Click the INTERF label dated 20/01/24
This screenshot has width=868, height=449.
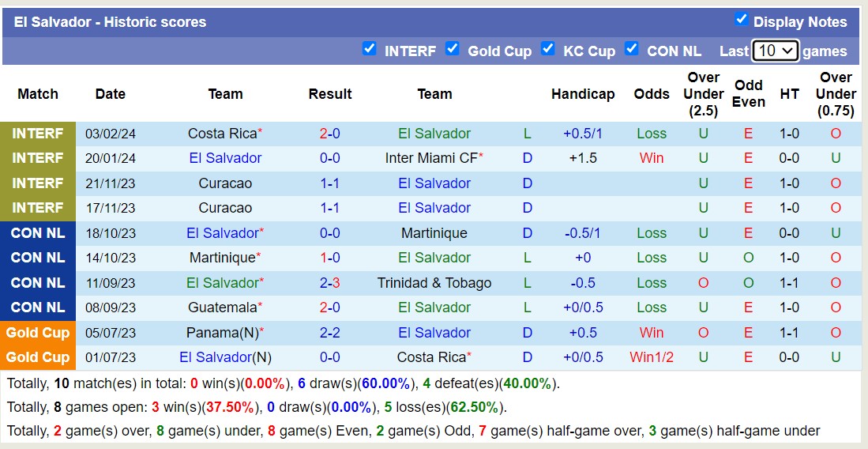38,158
